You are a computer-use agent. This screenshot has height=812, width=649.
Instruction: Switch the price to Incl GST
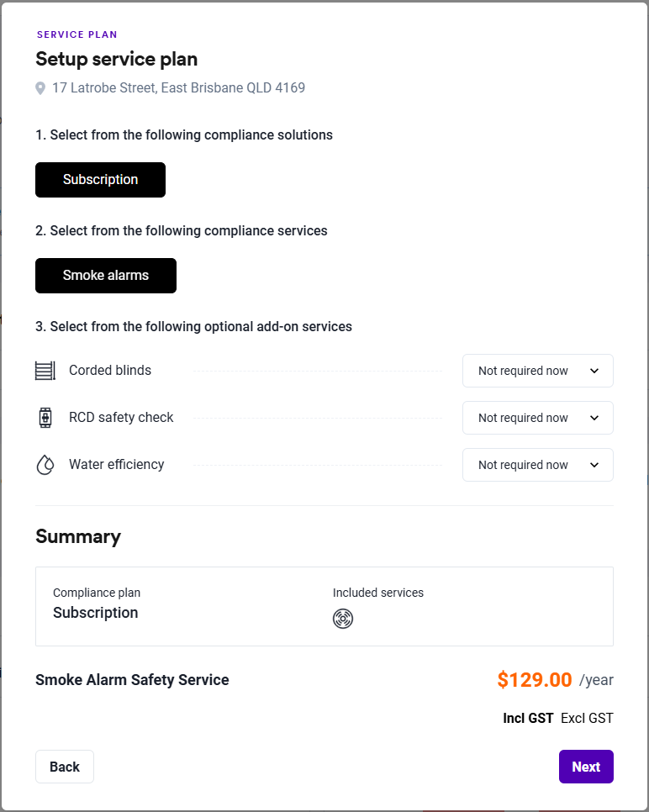[x=528, y=718]
